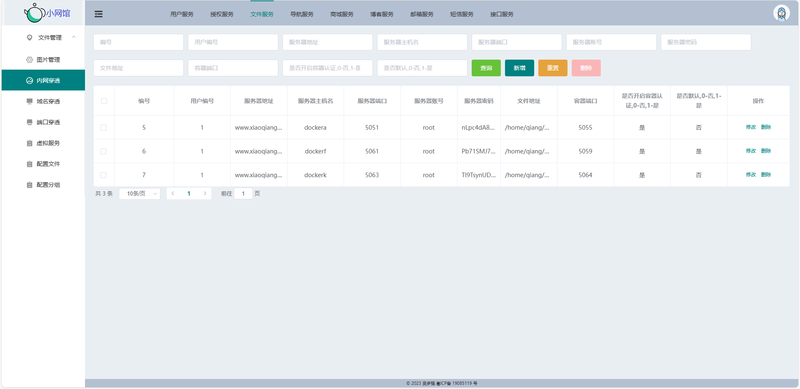The width and height of the screenshot is (800, 389).
Task: Click the server port cell 5051
Action: [x=372, y=128]
